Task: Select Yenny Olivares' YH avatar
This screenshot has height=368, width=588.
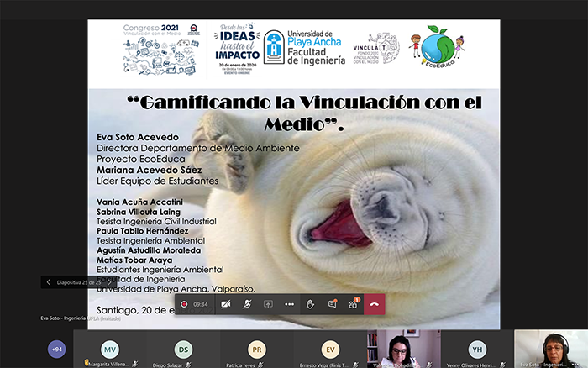Action: pos(476,349)
